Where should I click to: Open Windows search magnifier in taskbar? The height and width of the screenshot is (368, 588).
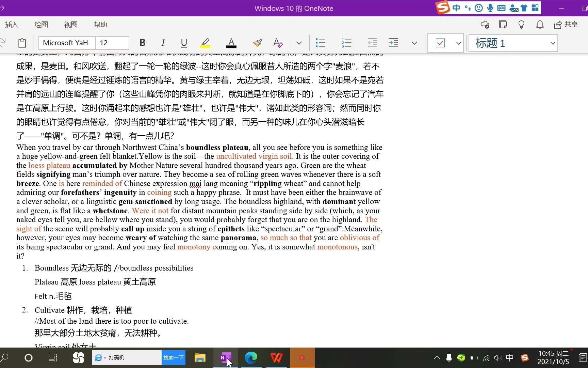click(5, 358)
